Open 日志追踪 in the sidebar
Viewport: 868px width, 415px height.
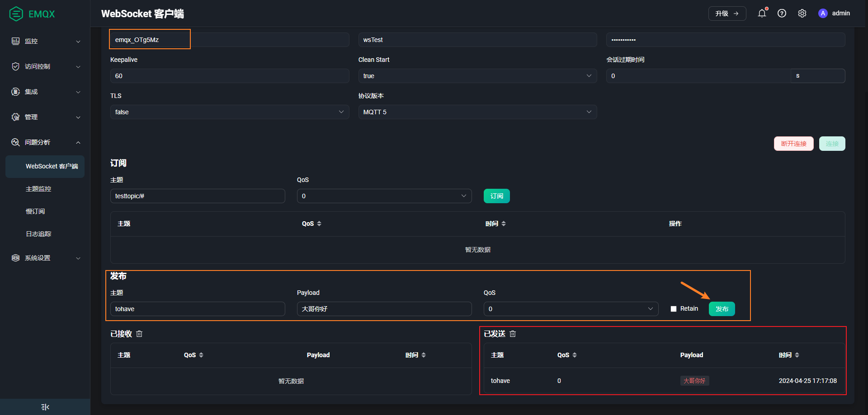coord(38,234)
